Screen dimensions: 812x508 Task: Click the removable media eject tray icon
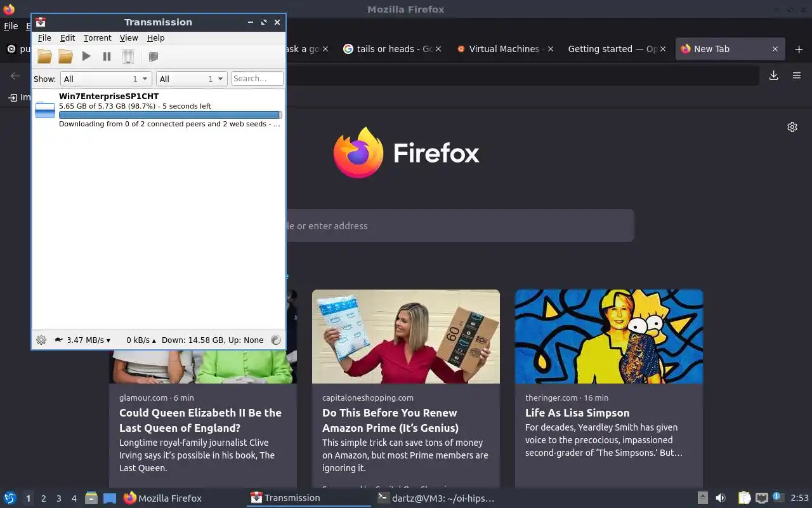tap(703, 498)
